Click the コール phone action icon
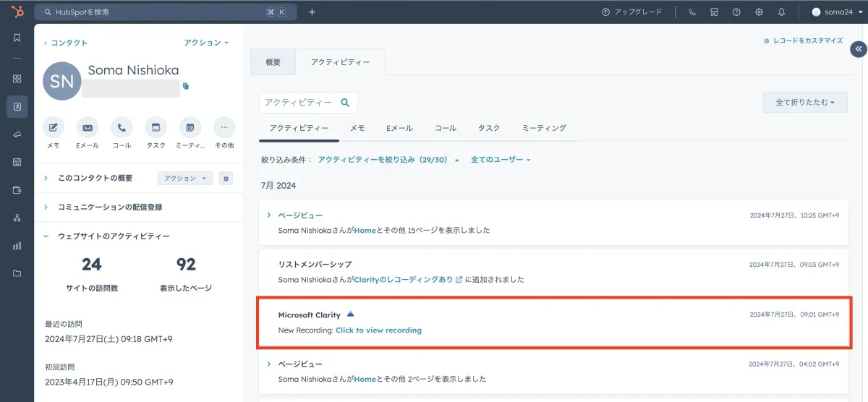868x402 pixels. [122, 127]
